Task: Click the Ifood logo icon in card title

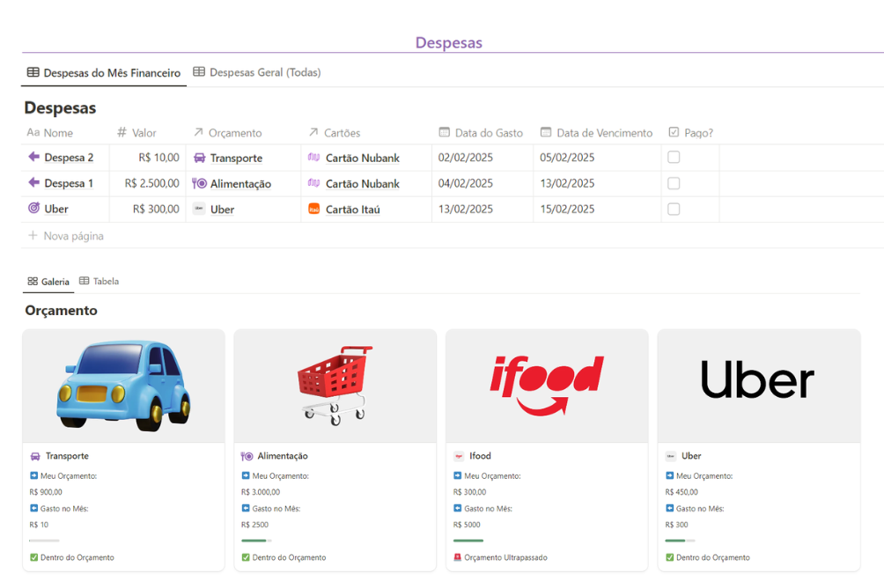Action: 459,456
